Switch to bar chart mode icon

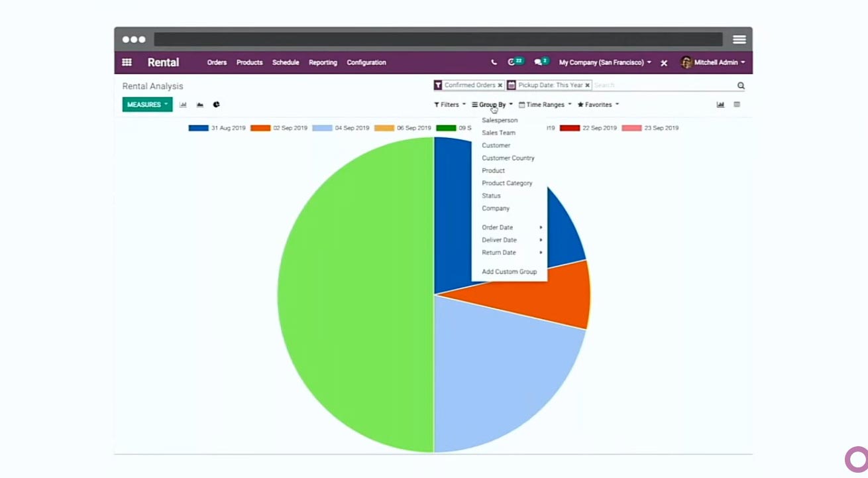(x=183, y=105)
